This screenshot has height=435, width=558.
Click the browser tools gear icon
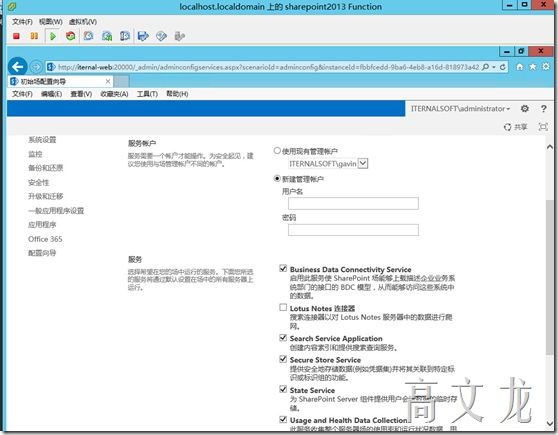coord(546,67)
